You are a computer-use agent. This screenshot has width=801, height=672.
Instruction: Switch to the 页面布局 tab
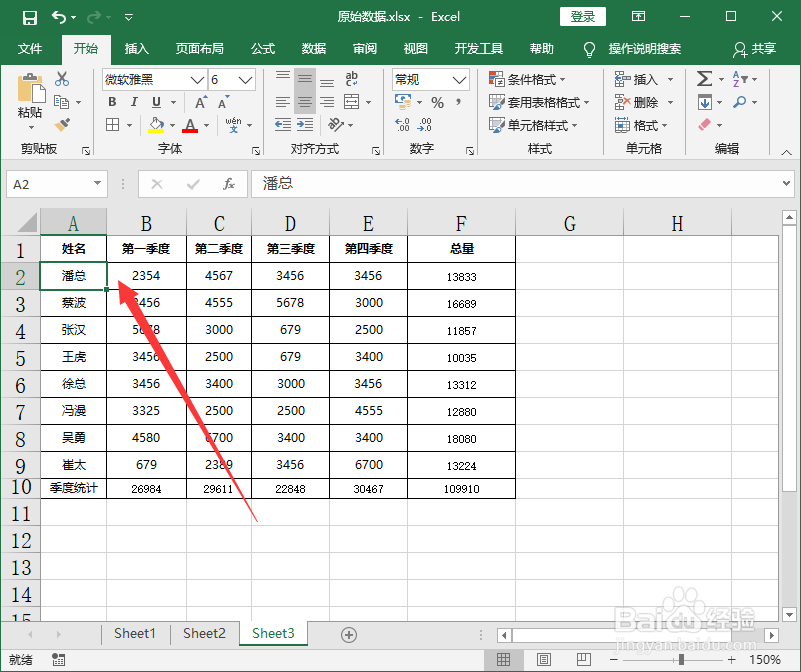(x=200, y=49)
